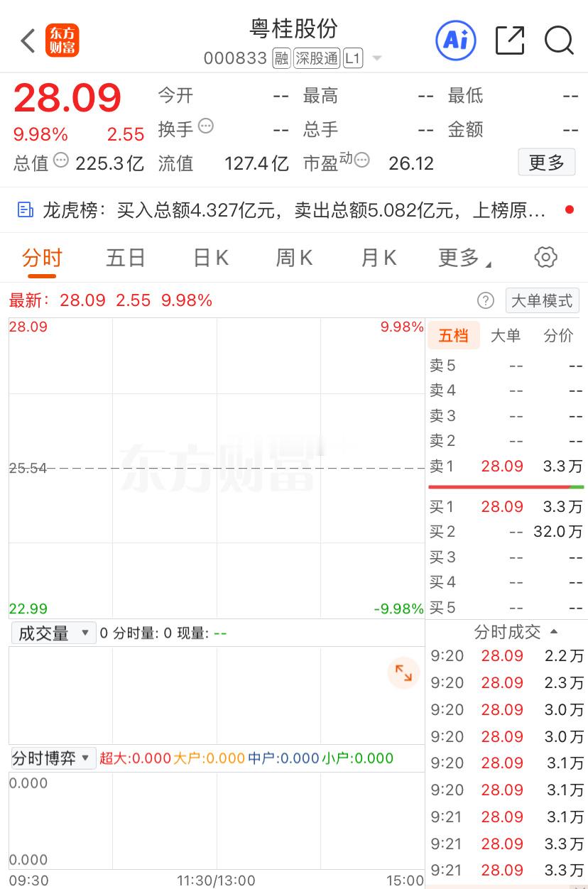
Task: Open the 更多 chart period dropdown
Action: [x=465, y=258]
